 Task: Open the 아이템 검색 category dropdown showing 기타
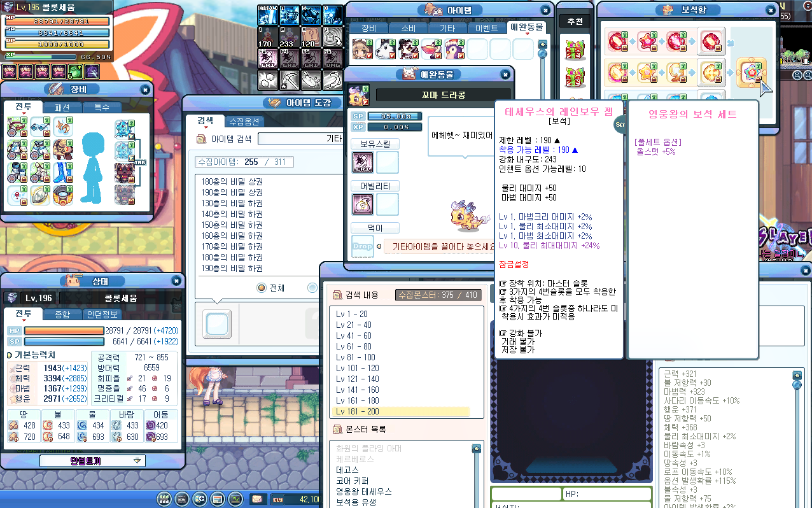tap(299, 139)
